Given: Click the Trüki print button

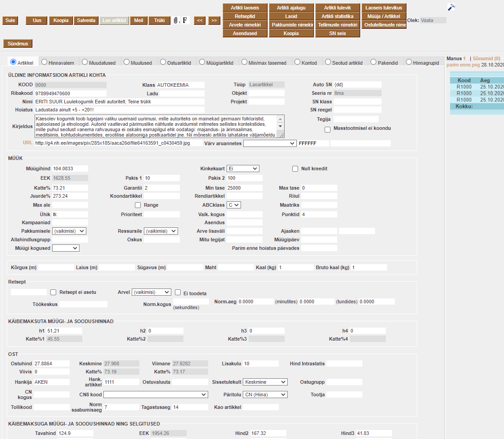Looking at the screenshot, I should 160,21.
